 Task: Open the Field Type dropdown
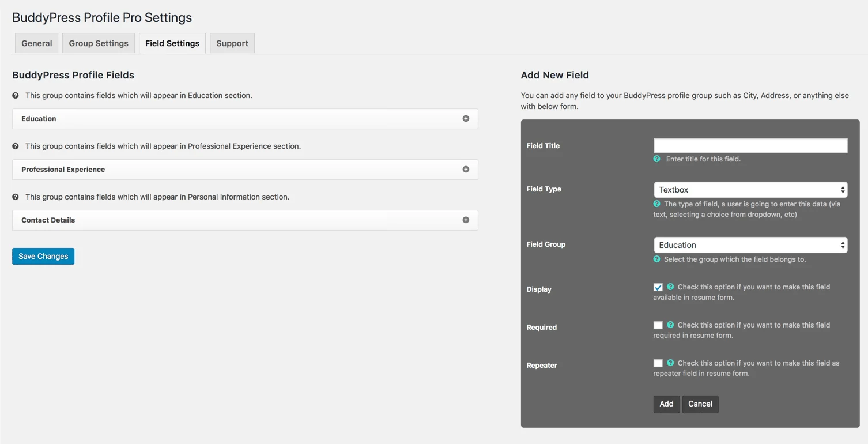(x=750, y=190)
